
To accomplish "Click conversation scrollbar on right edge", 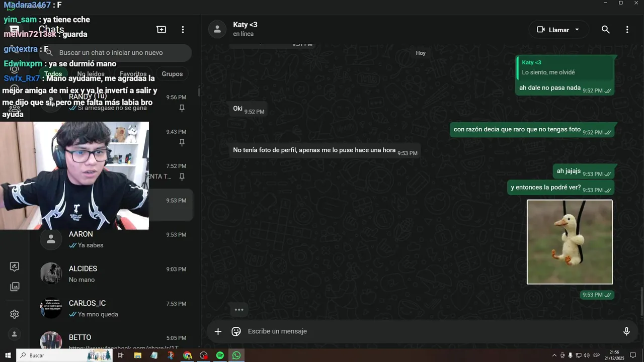I will pos(641,301).
